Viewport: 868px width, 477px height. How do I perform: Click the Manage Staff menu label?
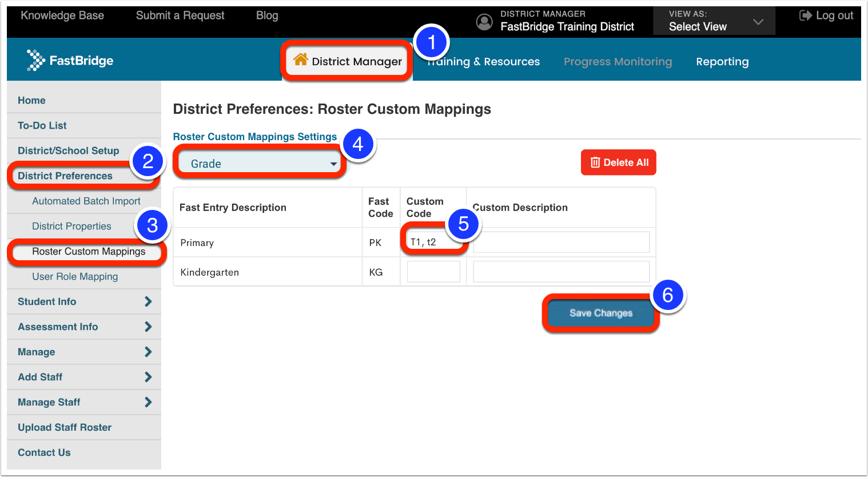[49, 402]
